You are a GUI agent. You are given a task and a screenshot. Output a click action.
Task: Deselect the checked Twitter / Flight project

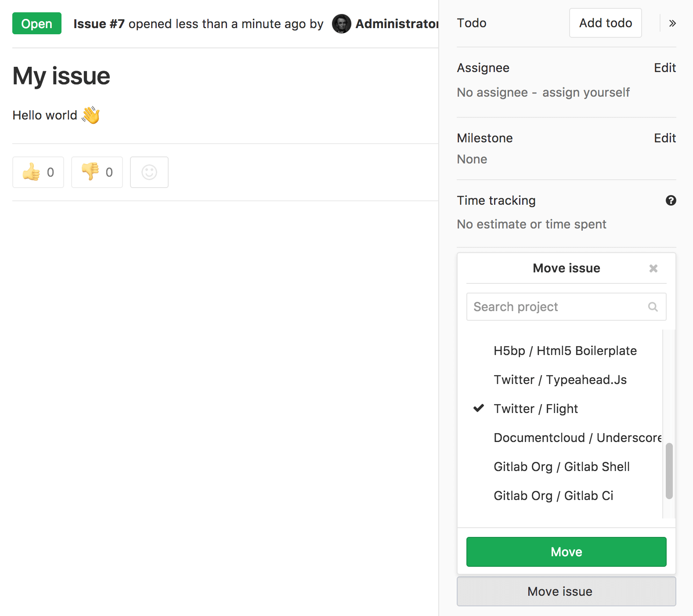coord(536,409)
